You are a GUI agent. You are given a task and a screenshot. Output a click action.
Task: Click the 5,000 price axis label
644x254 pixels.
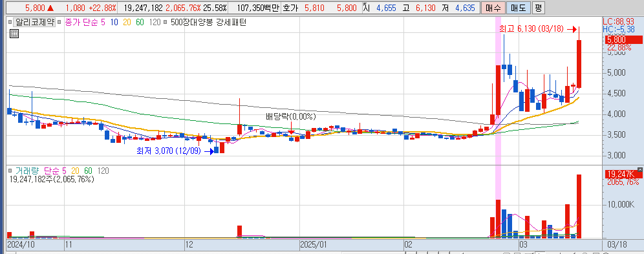616,72
